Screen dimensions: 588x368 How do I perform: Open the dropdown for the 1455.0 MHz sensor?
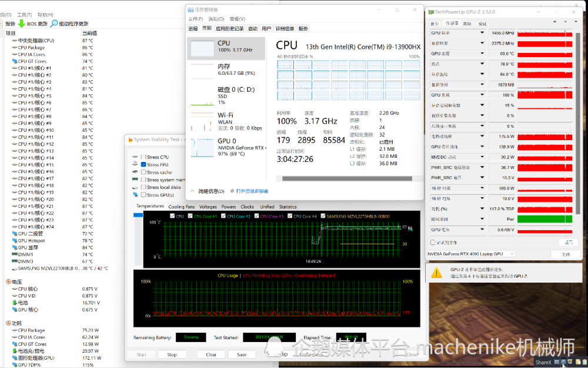[x=482, y=32]
